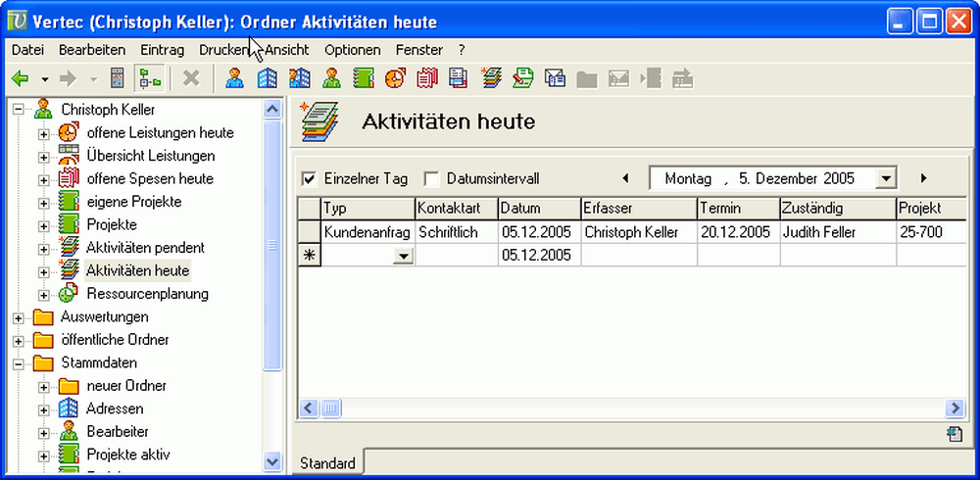Go to next day with right arrow
Screen dimensions: 980x480
[x=924, y=178]
